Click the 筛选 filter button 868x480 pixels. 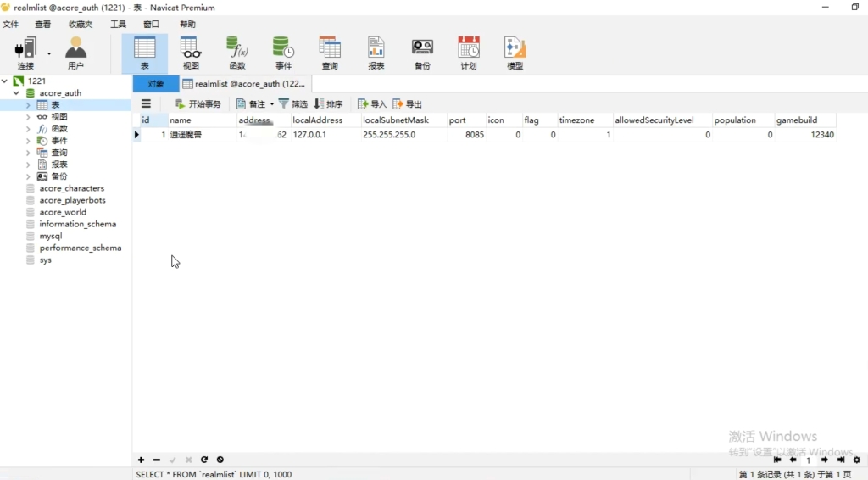pyautogui.click(x=293, y=104)
